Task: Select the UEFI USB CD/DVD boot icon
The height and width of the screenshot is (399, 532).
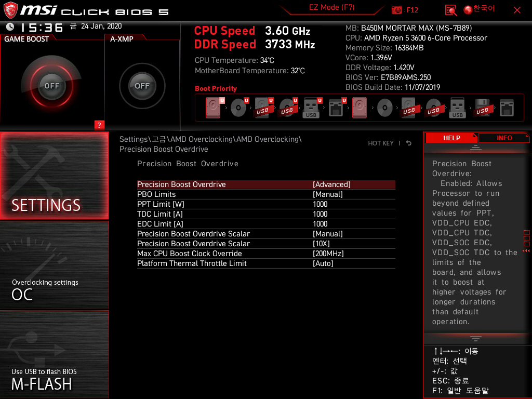Action: click(288, 108)
